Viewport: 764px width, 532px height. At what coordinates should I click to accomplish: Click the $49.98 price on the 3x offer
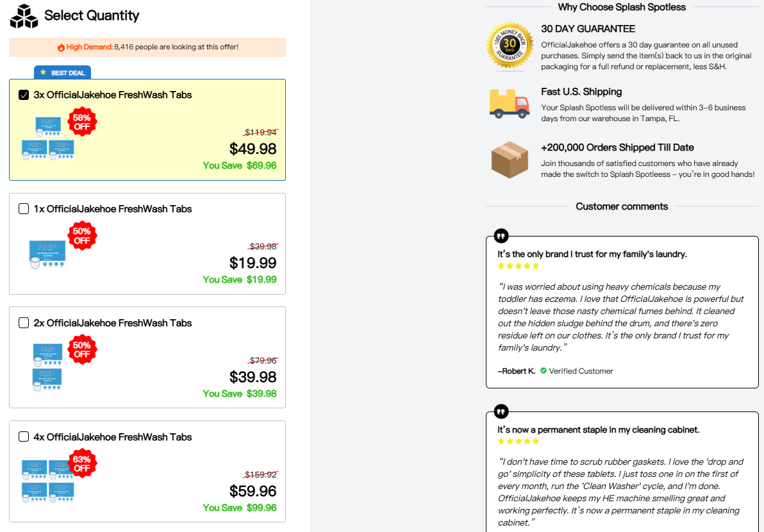(x=253, y=149)
